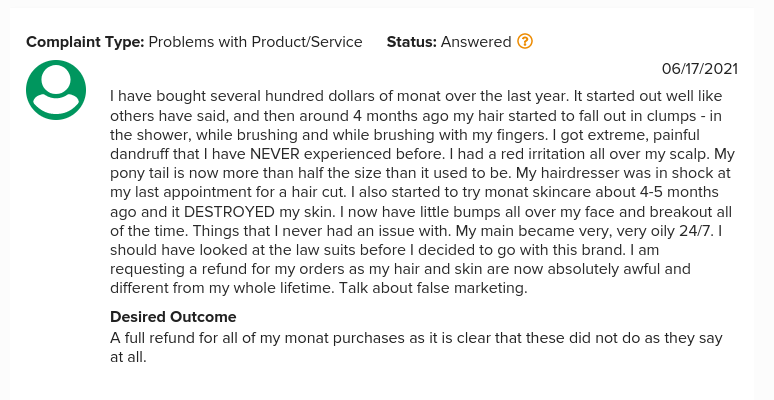This screenshot has height=400, width=774.
Task: Click the 06/17/2021 complaint date
Action: (x=700, y=69)
